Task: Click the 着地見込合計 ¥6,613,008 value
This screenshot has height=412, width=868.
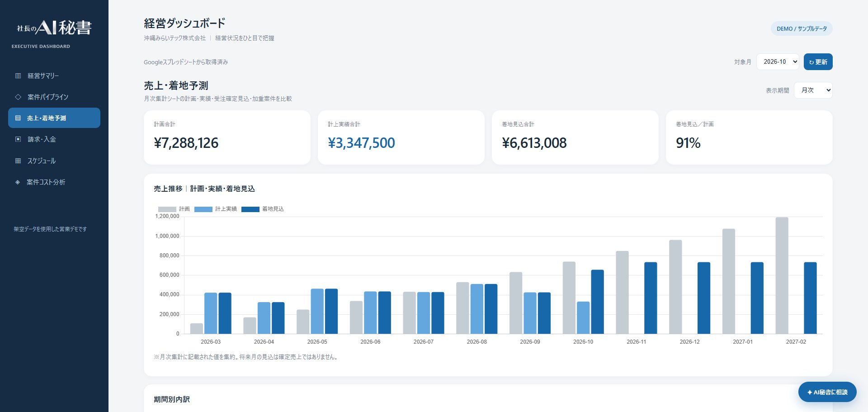Action: click(534, 143)
